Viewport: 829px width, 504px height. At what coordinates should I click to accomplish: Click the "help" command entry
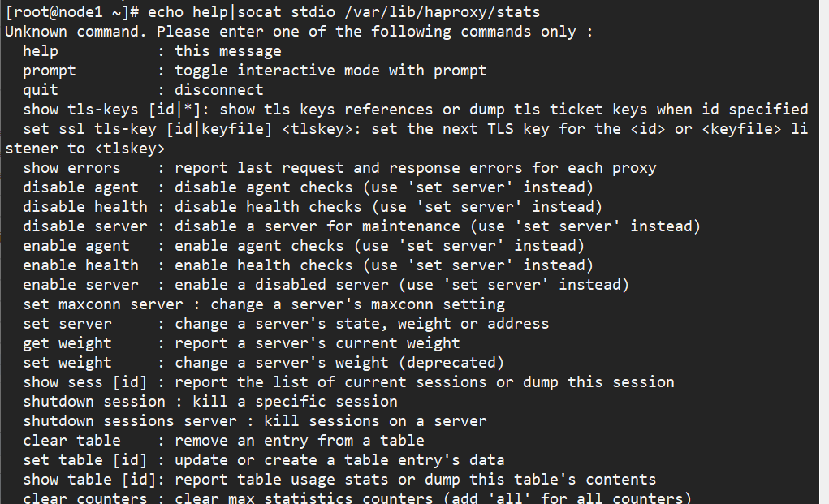41,51
